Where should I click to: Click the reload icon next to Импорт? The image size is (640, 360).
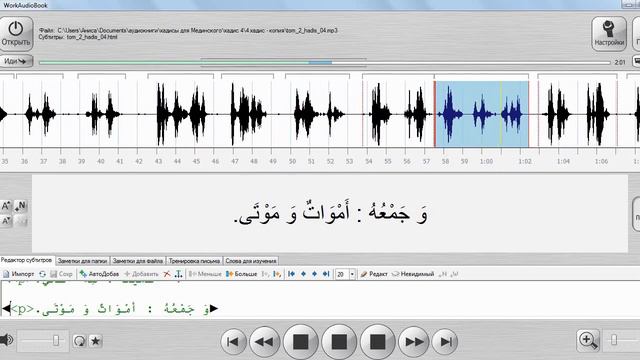pyautogui.click(x=42, y=274)
